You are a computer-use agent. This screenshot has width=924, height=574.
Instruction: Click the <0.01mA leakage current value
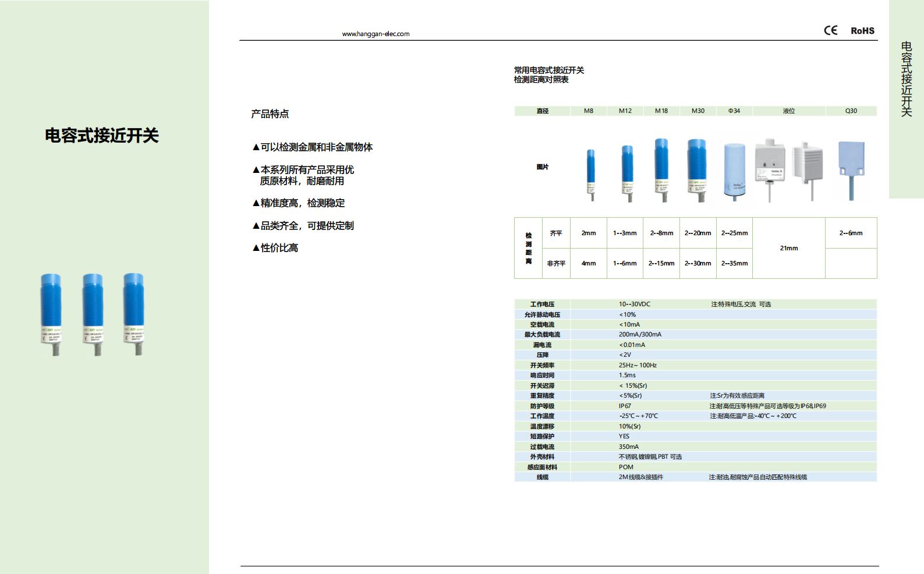pyautogui.click(x=632, y=345)
